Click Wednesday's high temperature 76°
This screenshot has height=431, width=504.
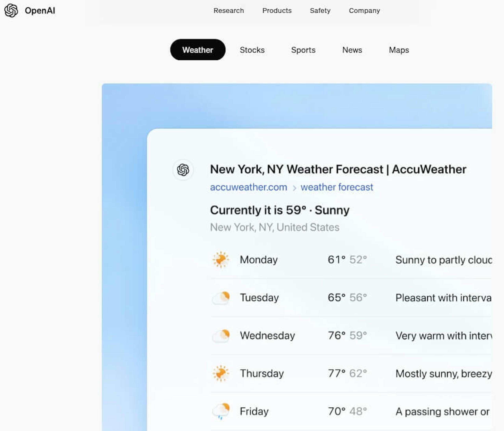337,336
